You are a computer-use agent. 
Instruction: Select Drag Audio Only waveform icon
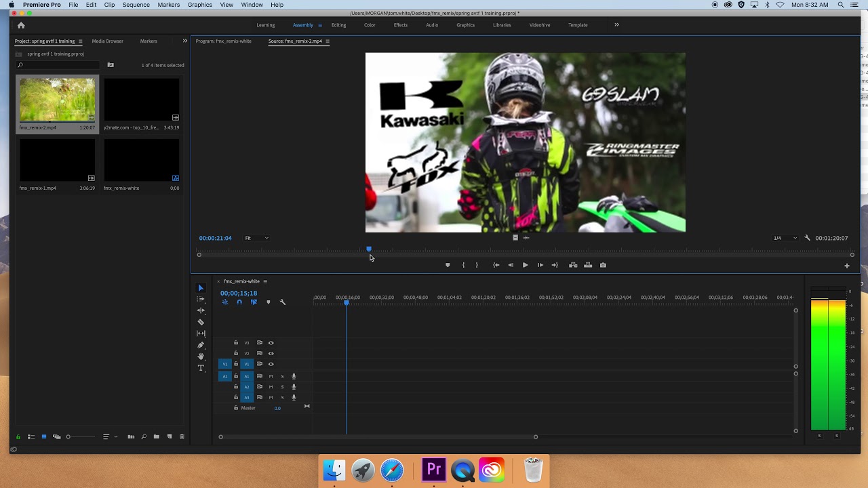click(x=526, y=237)
